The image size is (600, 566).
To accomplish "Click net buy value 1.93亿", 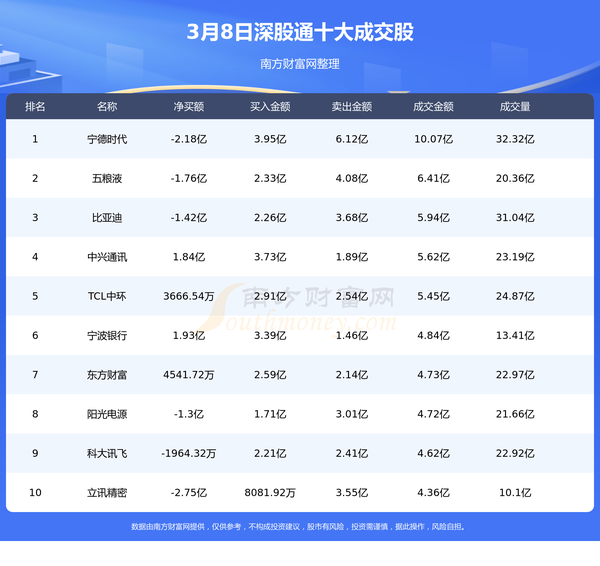I will point(189,336).
